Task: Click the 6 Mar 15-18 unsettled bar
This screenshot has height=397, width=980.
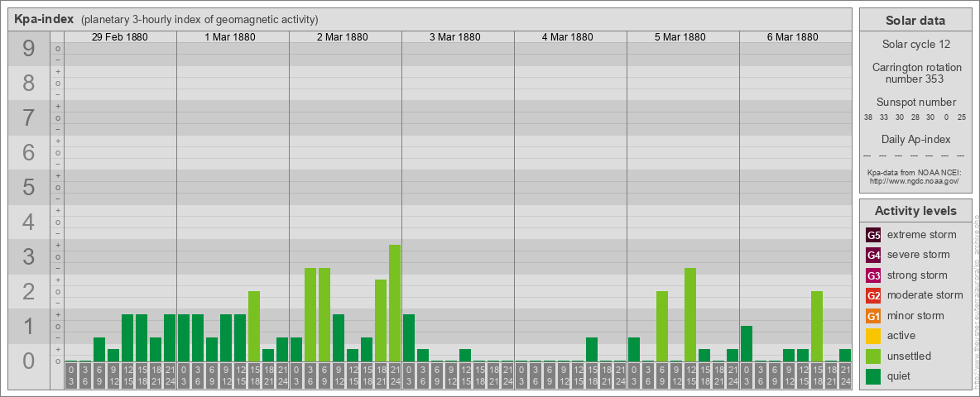Action: coord(817,327)
